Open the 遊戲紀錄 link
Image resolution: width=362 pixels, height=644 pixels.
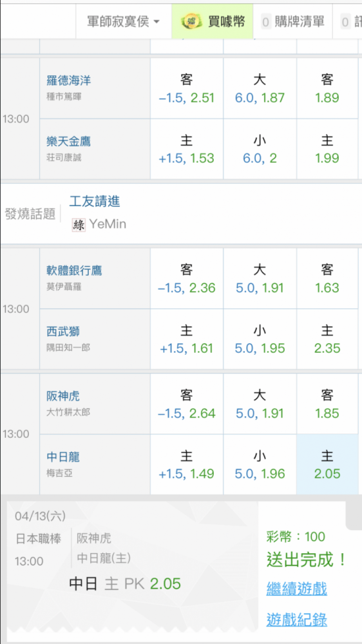297,619
